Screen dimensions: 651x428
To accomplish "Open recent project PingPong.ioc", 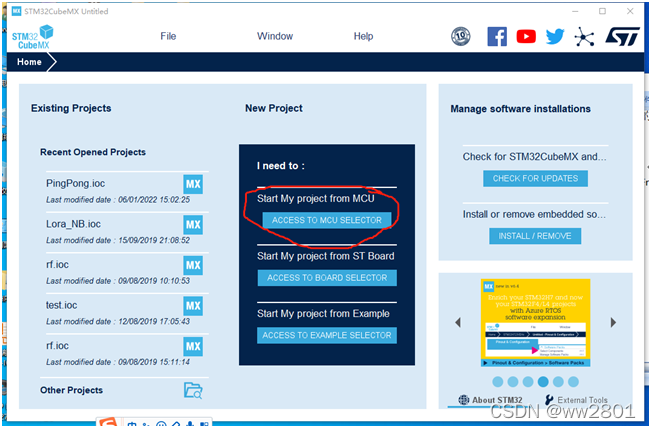I will click(x=76, y=183).
